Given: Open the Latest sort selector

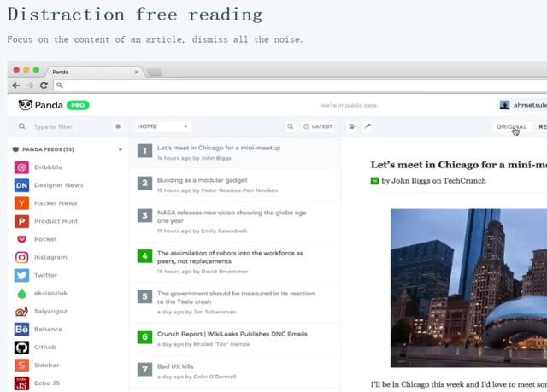Looking at the screenshot, I should coord(318,126).
